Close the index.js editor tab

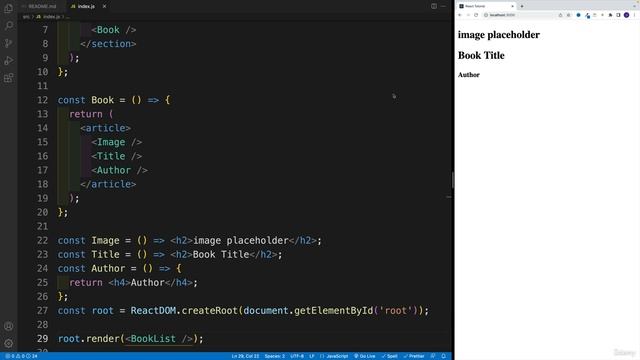click(104, 6)
